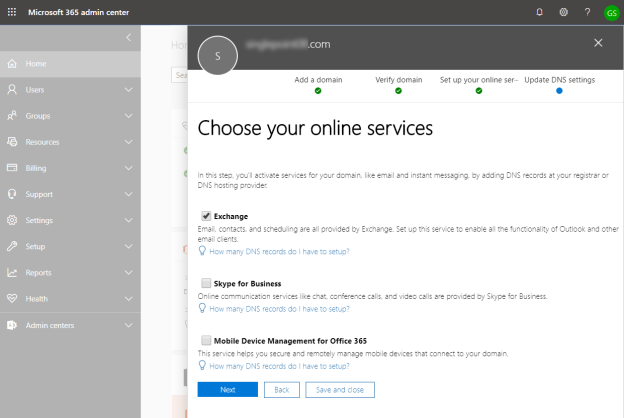Open the Settings navigation item
The image size is (624, 418).
[39, 220]
